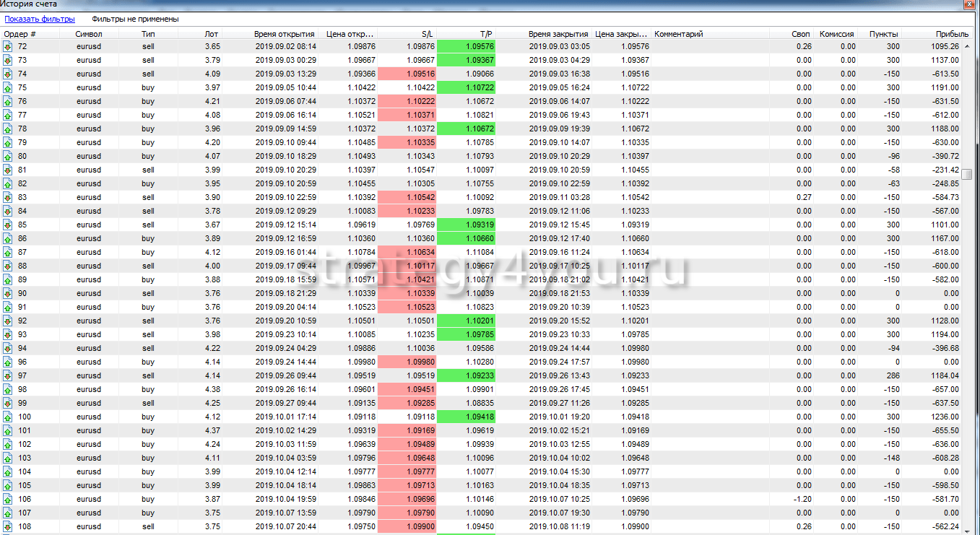
Task: Click the order icon in row 86
Action: coord(8,239)
